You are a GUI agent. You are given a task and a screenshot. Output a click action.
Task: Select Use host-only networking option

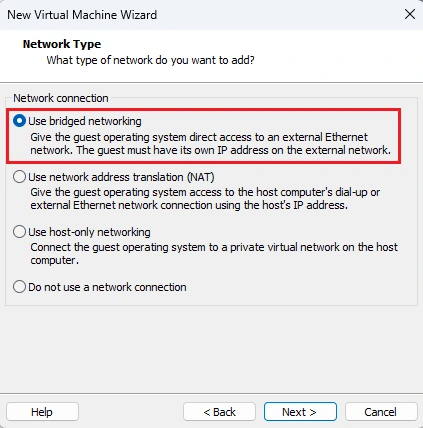pos(19,232)
